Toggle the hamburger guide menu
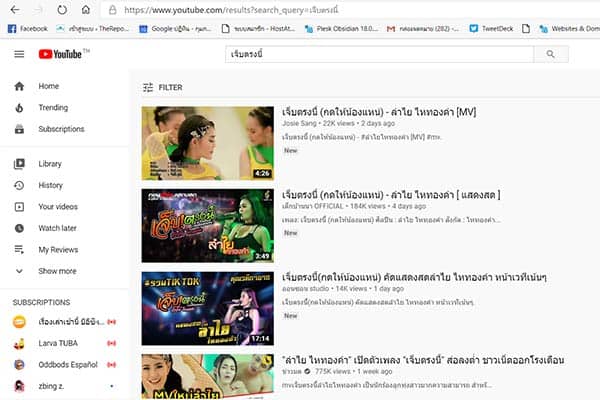The image size is (600, 400). click(19, 54)
